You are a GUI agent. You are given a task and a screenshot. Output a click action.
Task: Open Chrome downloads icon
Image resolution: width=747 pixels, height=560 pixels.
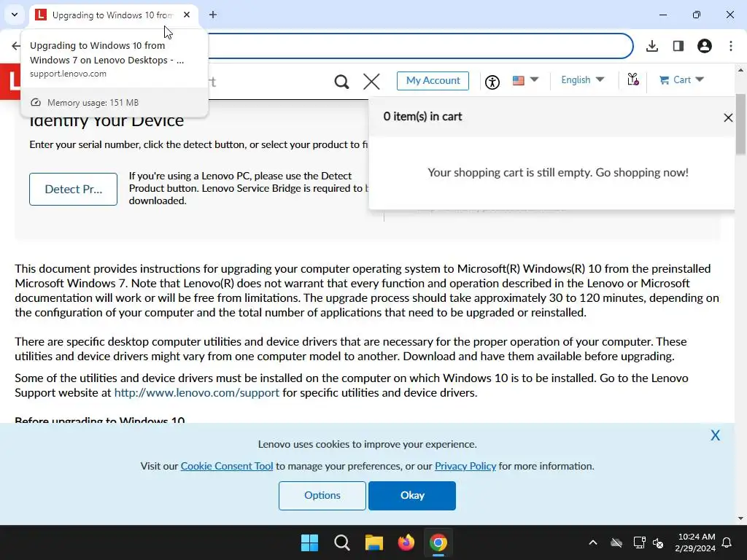[x=652, y=46]
